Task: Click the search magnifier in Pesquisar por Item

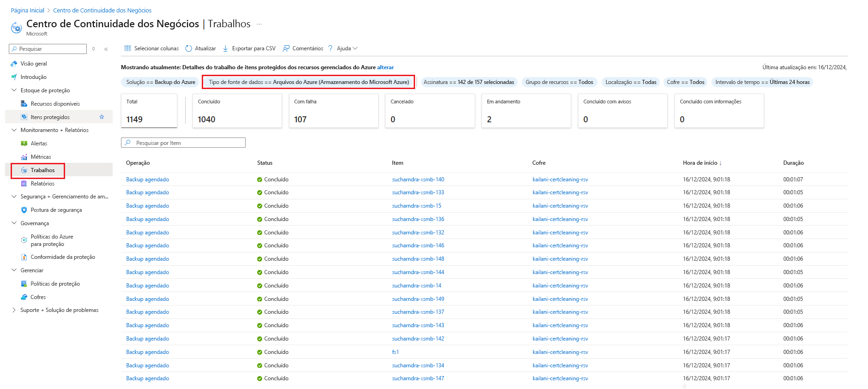Action: pyautogui.click(x=128, y=143)
